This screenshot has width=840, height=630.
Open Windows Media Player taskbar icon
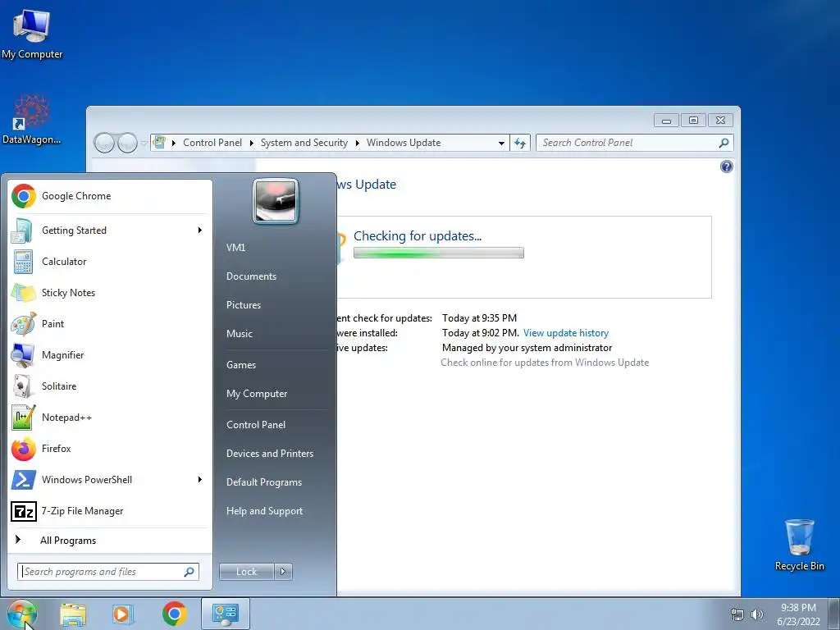point(122,614)
